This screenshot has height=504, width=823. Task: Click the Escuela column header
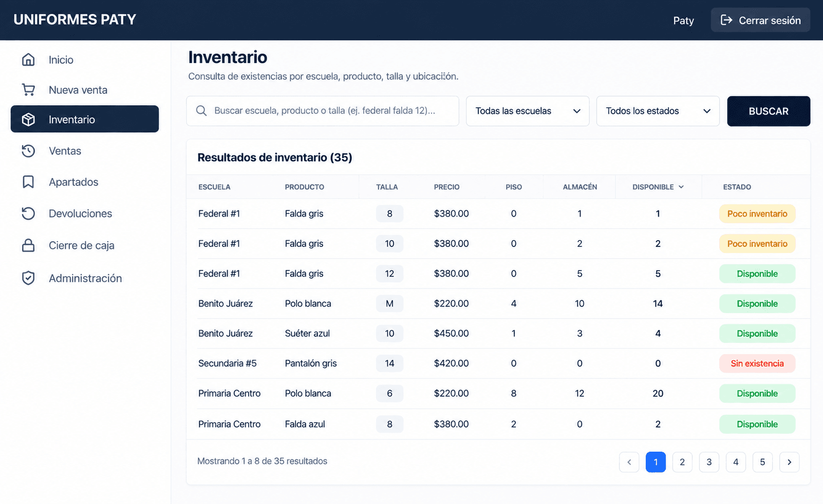tap(214, 187)
